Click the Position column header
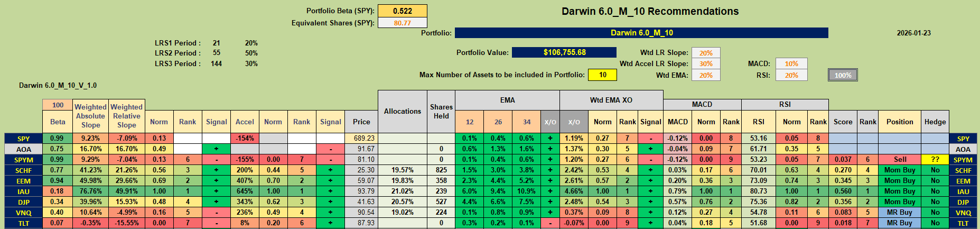Screen dimensions: 980x229 click(900, 122)
